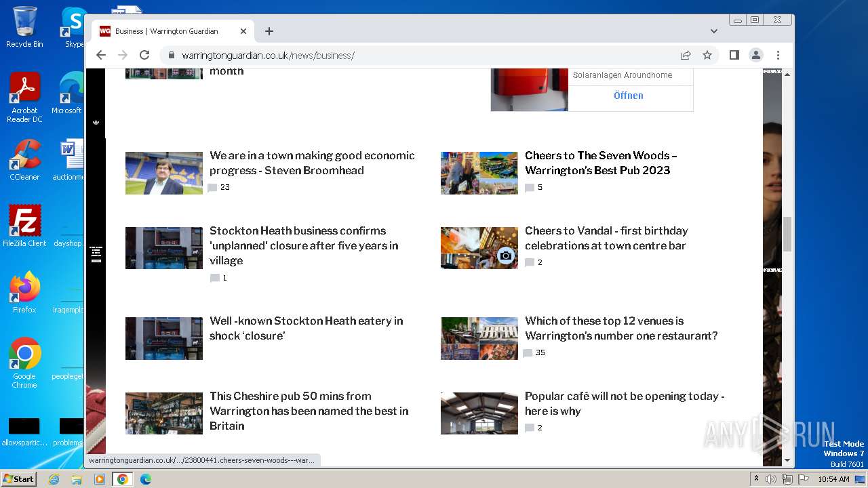Open Microsoft Edge from the taskbar

click(145, 479)
